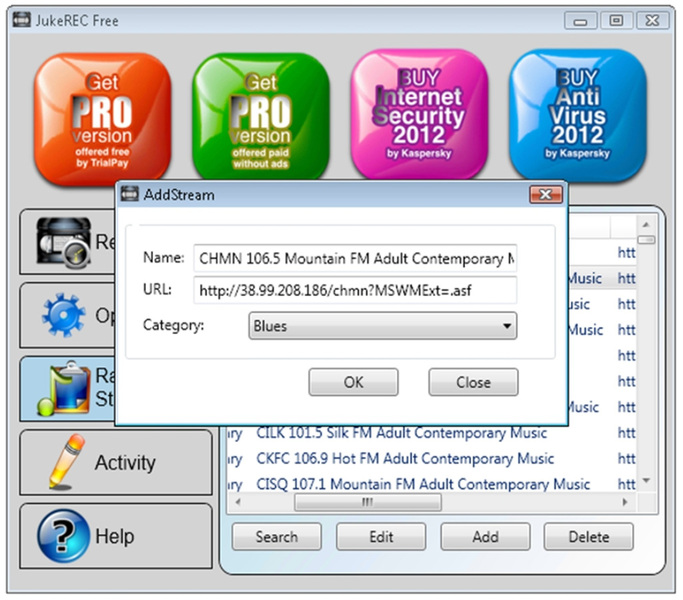Image resolution: width=683 pixels, height=600 pixels.
Task: Select the Radio Stations music note icon
Action: coord(64,389)
